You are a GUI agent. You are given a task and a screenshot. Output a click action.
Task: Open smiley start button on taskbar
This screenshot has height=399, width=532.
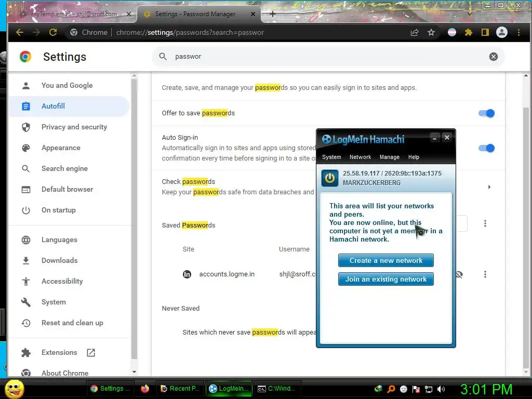(14, 389)
